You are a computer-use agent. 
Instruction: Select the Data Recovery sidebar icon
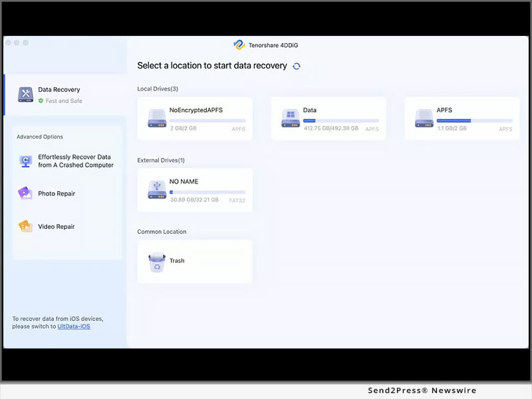point(25,94)
